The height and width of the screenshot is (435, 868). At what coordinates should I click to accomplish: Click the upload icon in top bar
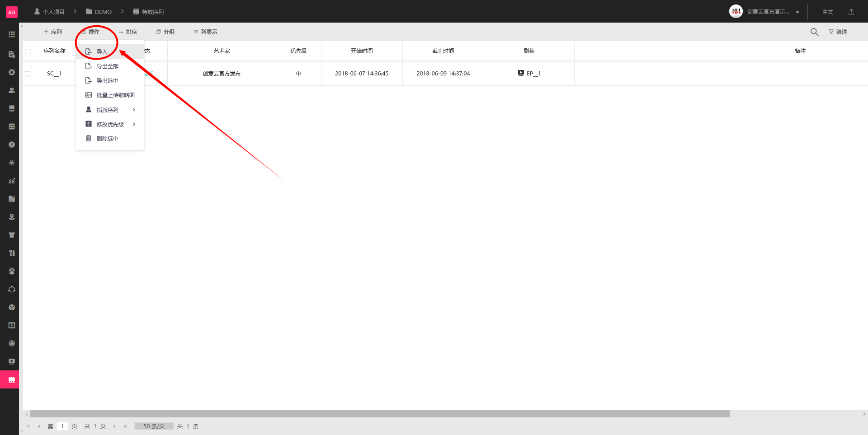(851, 12)
